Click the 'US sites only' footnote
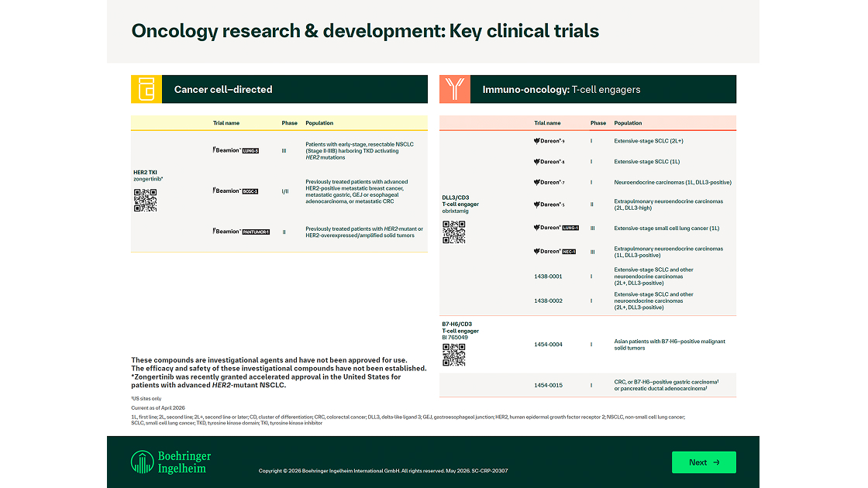 tap(146, 398)
